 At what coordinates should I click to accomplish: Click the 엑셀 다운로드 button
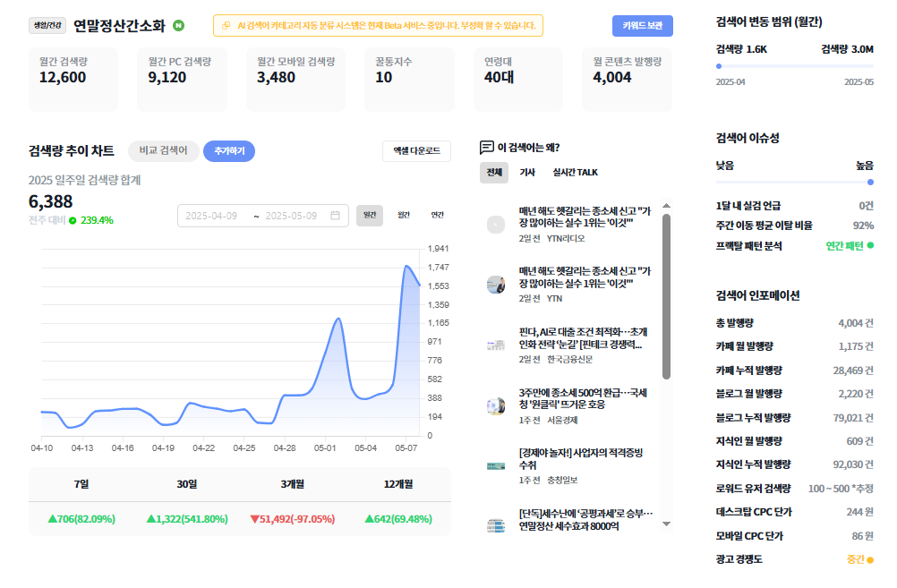[x=416, y=151]
